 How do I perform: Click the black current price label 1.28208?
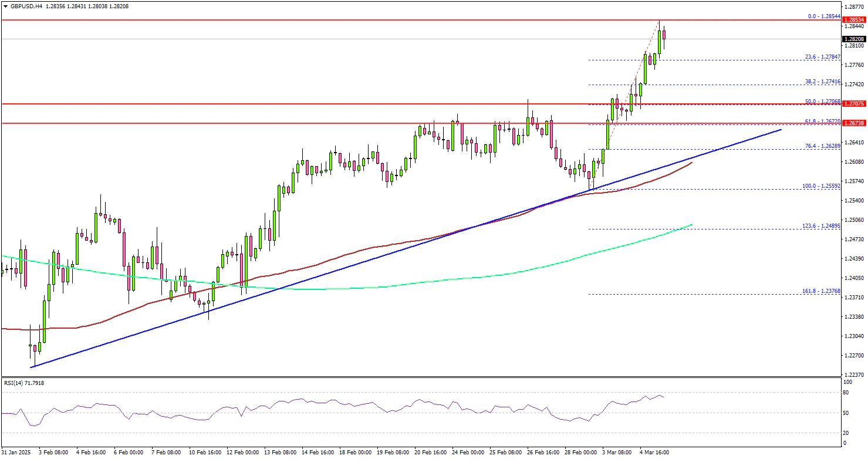855,39
